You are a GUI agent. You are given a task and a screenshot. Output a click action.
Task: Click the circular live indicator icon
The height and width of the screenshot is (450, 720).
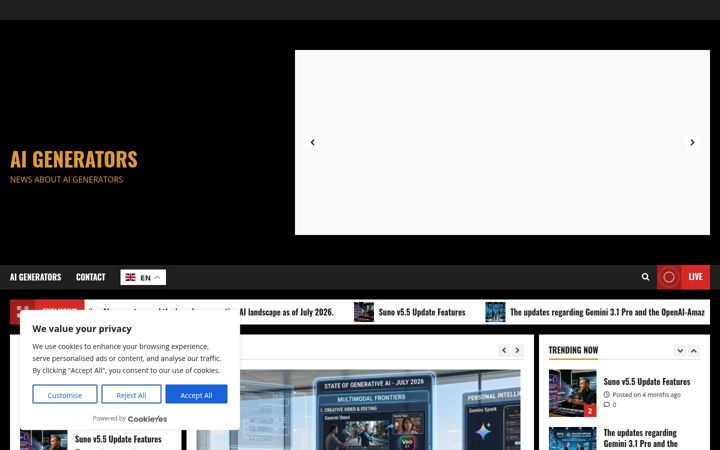(669, 277)
